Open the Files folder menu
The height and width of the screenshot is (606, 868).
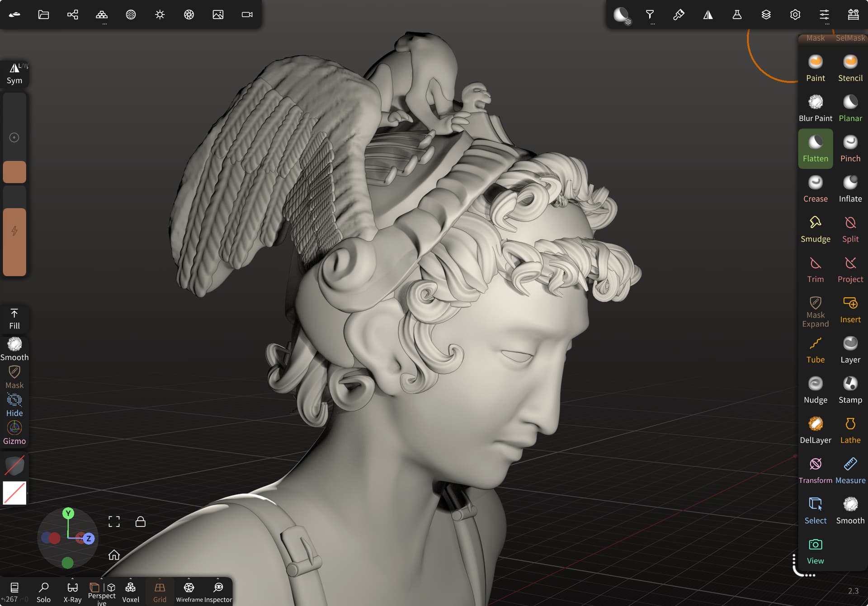point(43,14)
